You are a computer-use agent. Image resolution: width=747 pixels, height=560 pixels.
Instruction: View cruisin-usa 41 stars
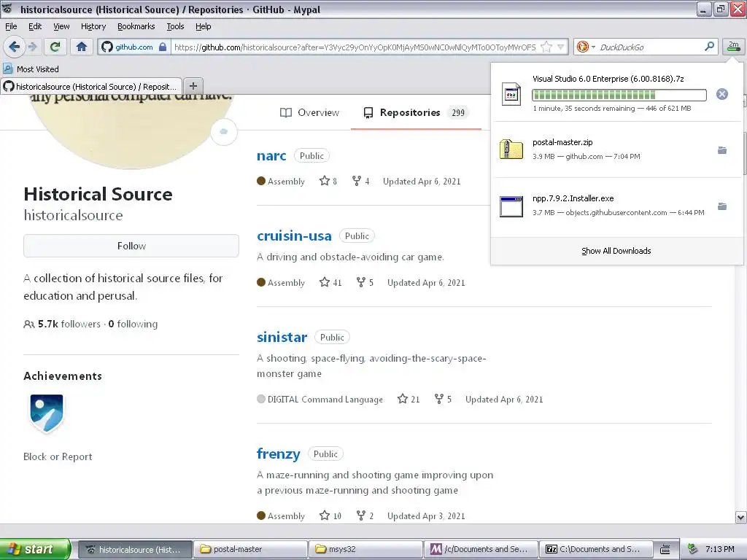tap(330, 282)
